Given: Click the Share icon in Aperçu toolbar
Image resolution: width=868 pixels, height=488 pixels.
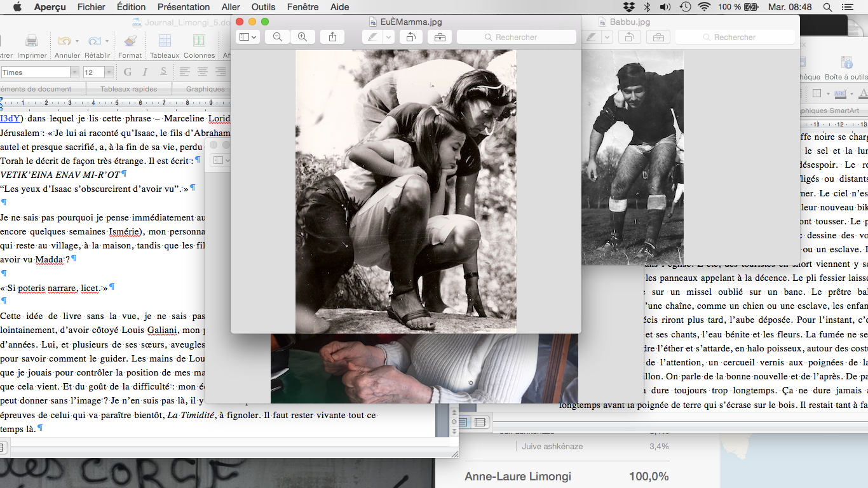Looking at the screenshot, I should point(332,37).
